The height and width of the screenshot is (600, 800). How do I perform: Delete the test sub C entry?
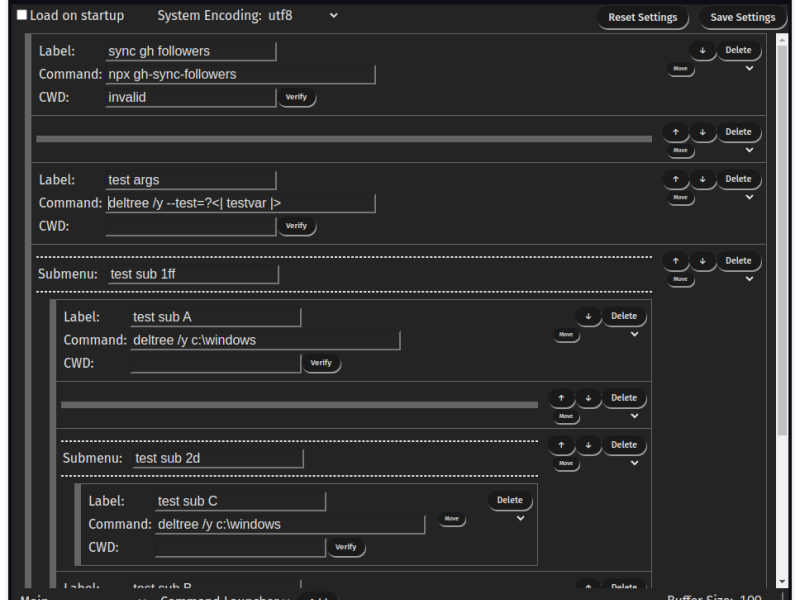click(510, 501)
